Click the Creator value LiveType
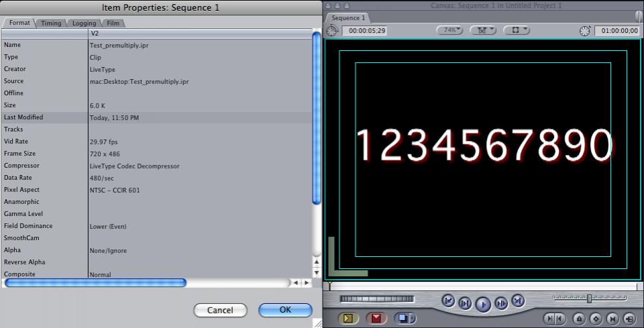This screenshot has height=328, width=644. (102, 70)
